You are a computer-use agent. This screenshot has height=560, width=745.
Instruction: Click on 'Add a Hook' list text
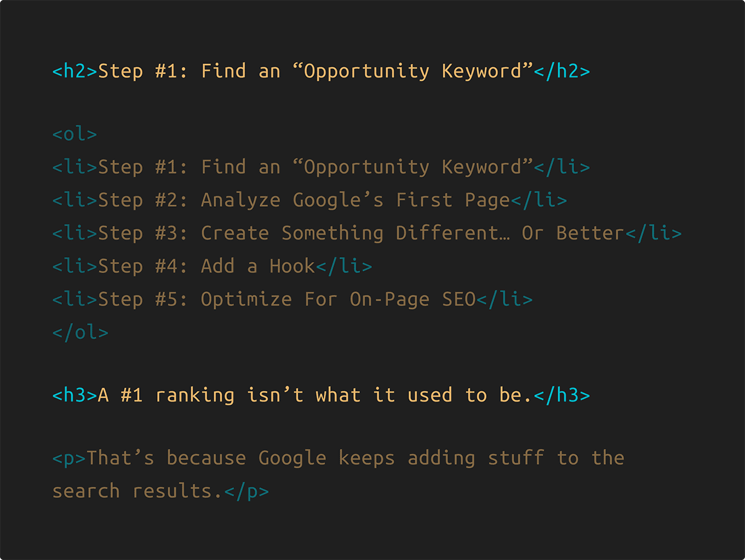tap(258, 266)
